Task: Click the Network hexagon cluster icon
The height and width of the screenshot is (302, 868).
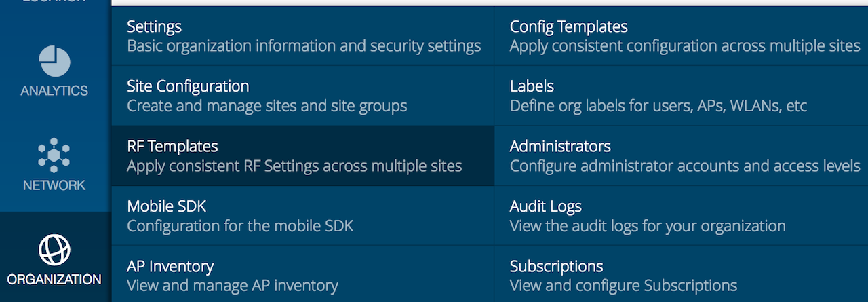Action: point(54,154)
